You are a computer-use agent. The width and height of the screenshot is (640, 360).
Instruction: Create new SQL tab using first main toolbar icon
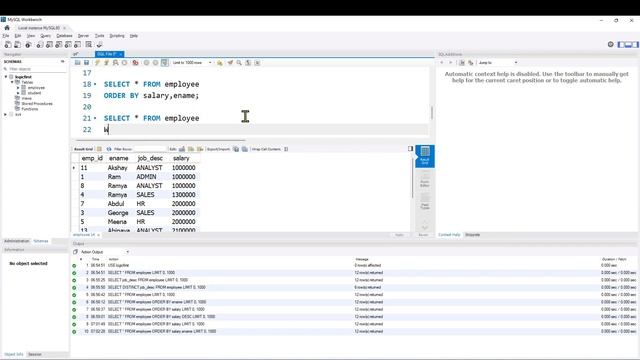(x=8, y=44)
